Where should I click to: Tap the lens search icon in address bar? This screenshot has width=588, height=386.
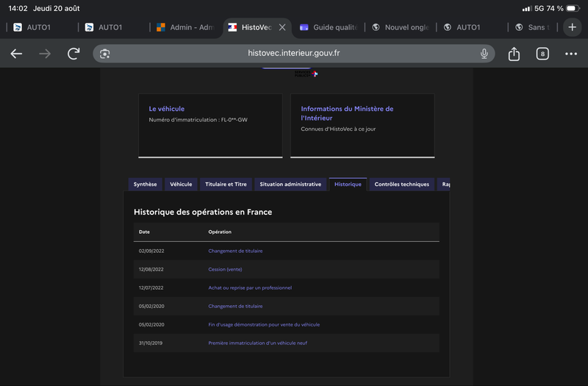tap(105, 54)
